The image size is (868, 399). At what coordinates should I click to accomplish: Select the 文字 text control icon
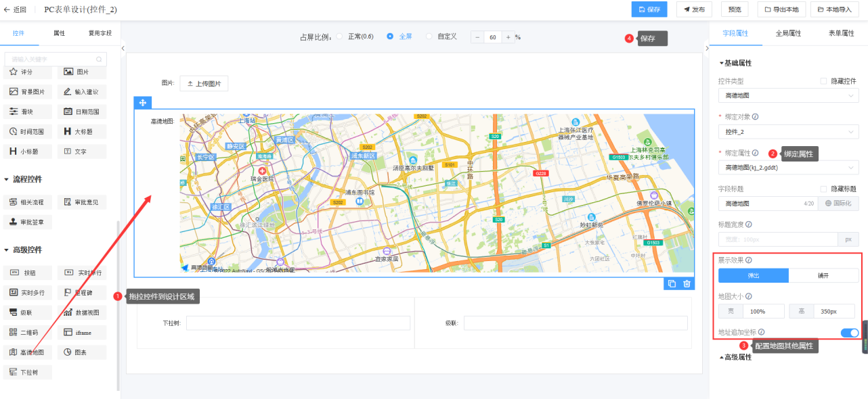coord(68,151)
